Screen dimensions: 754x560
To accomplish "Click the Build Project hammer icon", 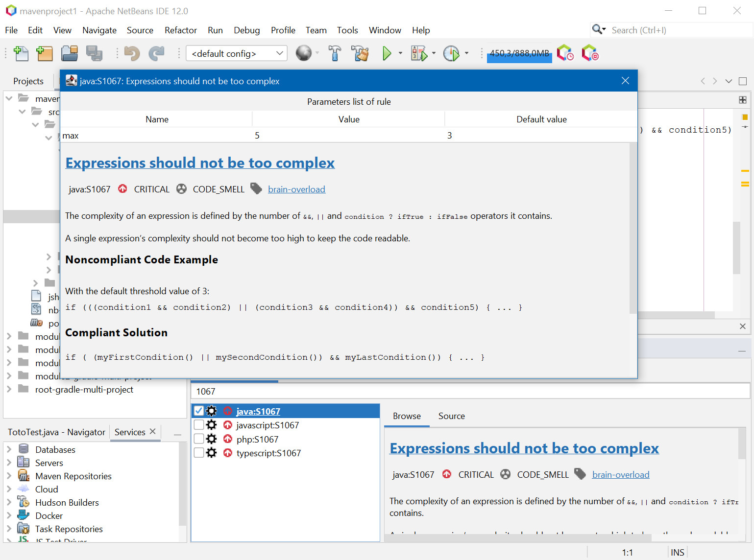I will pyautogui.click(x=335, y=53).
